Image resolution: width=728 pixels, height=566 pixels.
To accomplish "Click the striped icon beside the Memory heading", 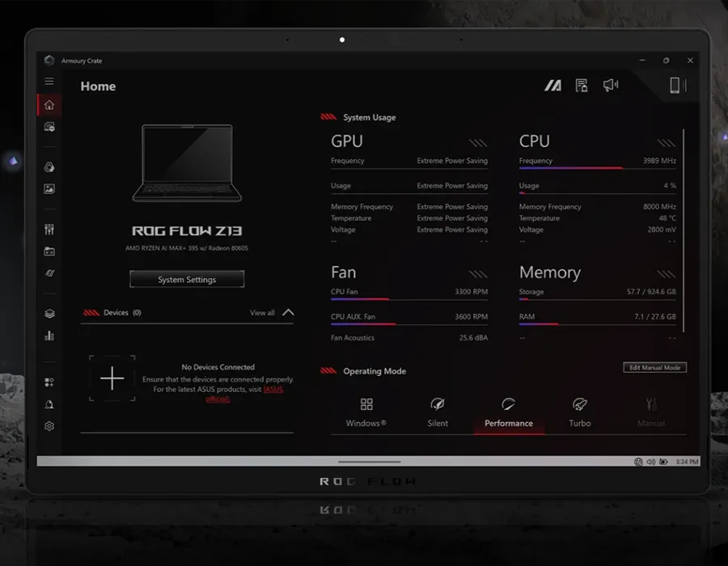I will [x=667, y=274].
